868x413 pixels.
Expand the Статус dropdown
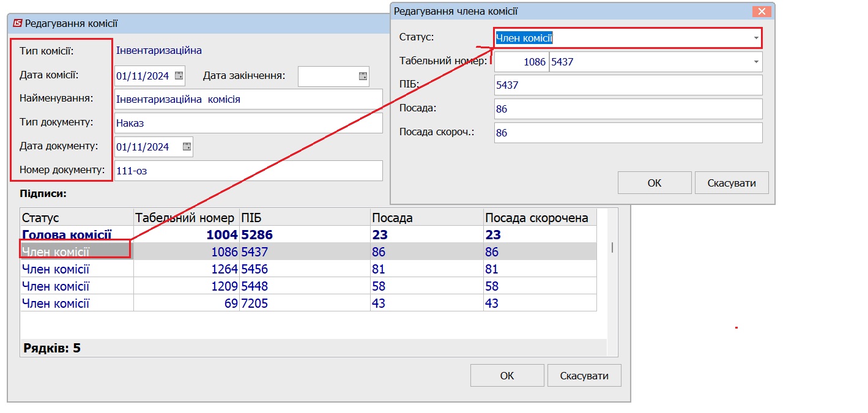click(x=757, y=38)
